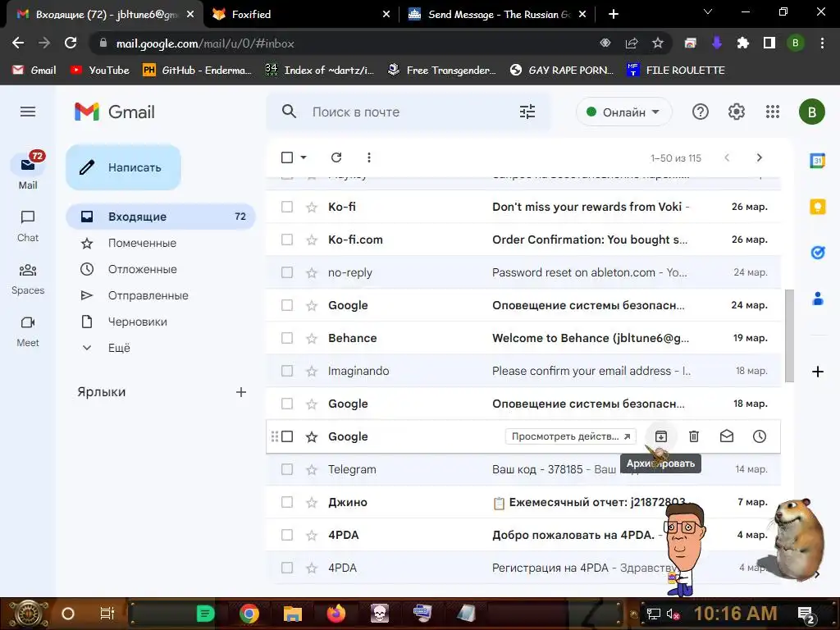840x630 pixels.
Task: Click Написать compose button
Action: [x=123, y=167]
